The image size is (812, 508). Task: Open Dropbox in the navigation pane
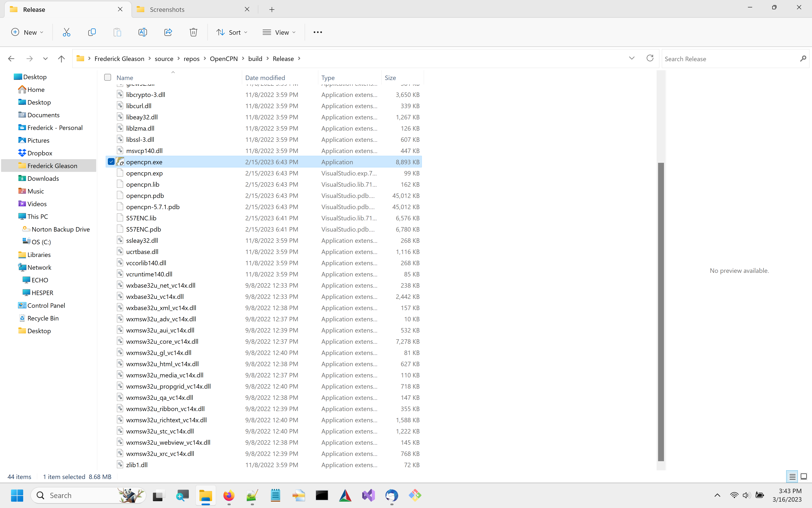click(40, 153)
